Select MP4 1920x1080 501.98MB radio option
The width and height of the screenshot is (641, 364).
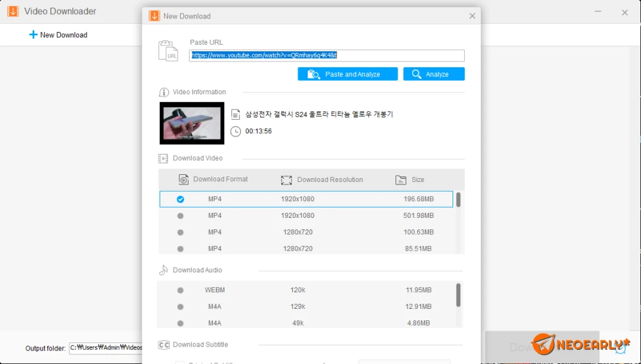[180, 216]
